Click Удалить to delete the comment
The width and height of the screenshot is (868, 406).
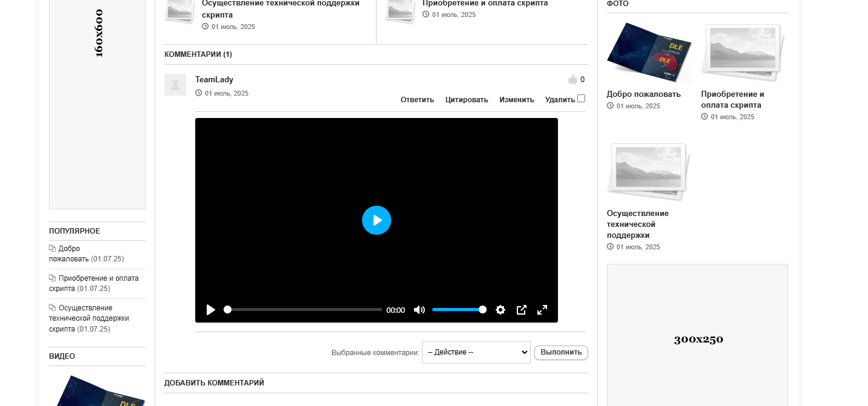click(x=560, y=100)
